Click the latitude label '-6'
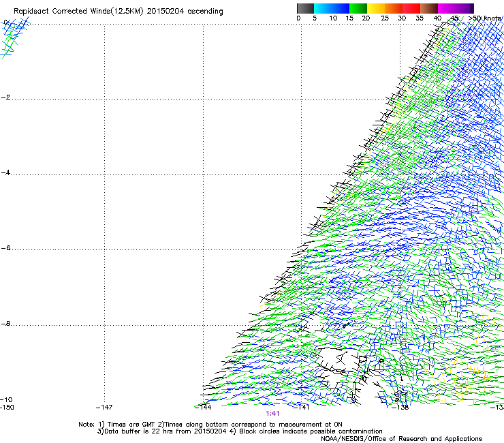The width and height of the screenshot is (504, 443). pyautogui.click(x=5, y=248)
